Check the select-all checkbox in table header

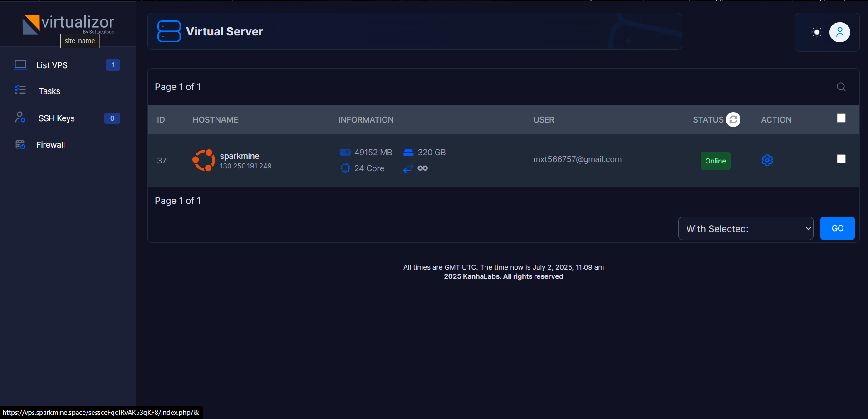(x=841, y=118)
